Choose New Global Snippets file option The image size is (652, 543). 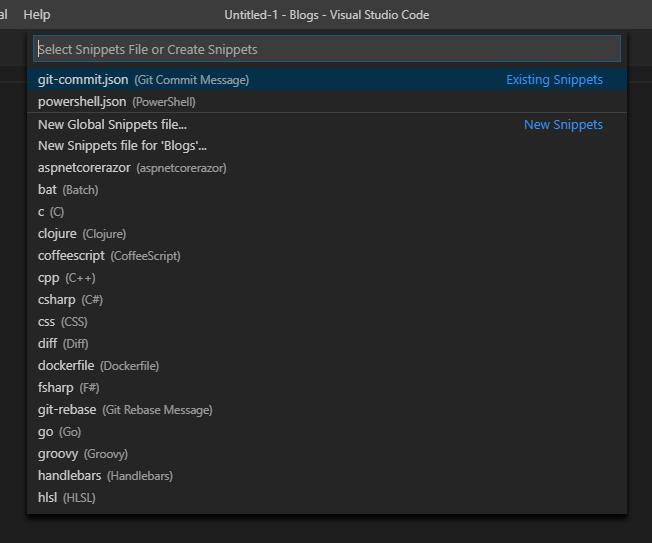point(327,124)
